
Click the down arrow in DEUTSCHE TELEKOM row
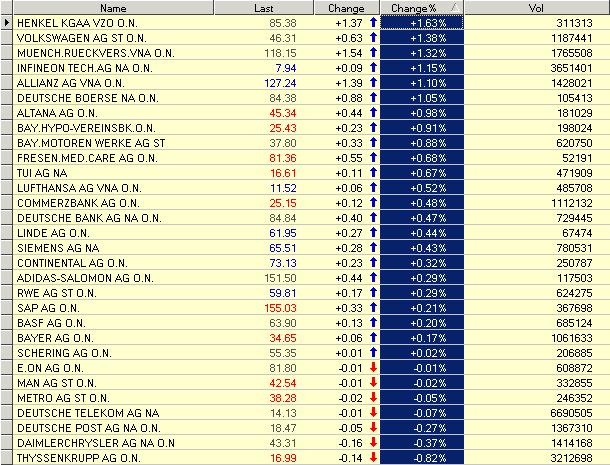click(x=373, y=412)
